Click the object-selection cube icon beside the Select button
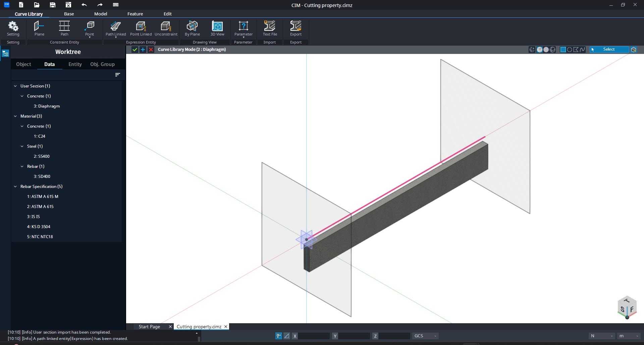This screenshot has height=345, width=644. 634,50
